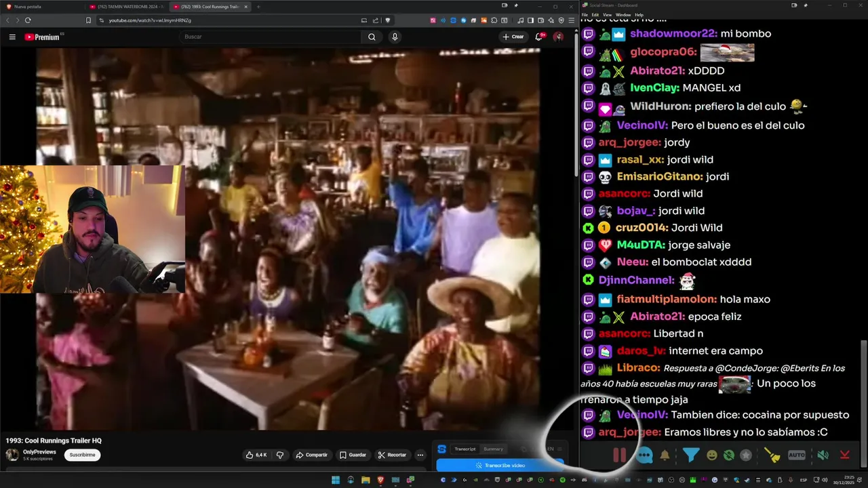Clear chat with the yellow broom icon
This screenshot has height=488, width=868.
[x=772, y=455]
